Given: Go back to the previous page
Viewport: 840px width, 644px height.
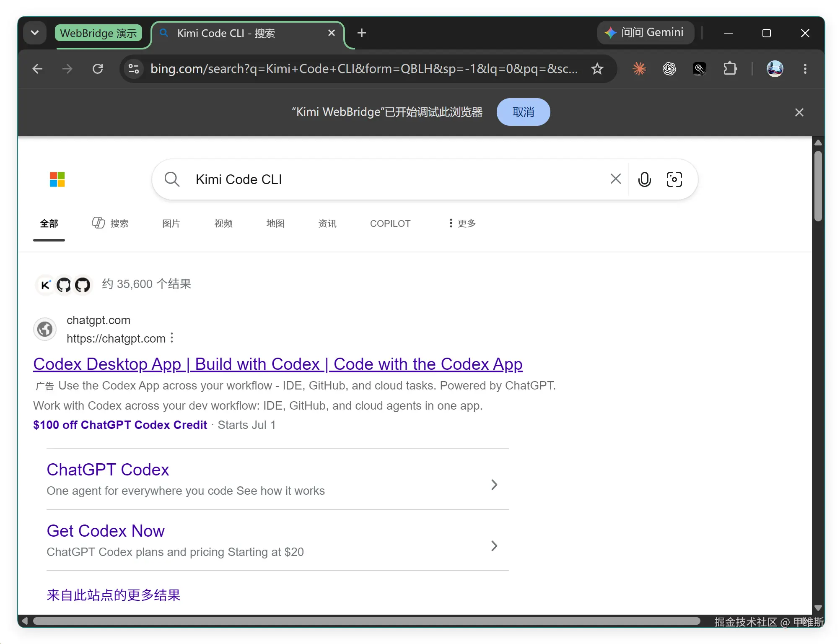Looking at the screenshot, I should [38, 68].
